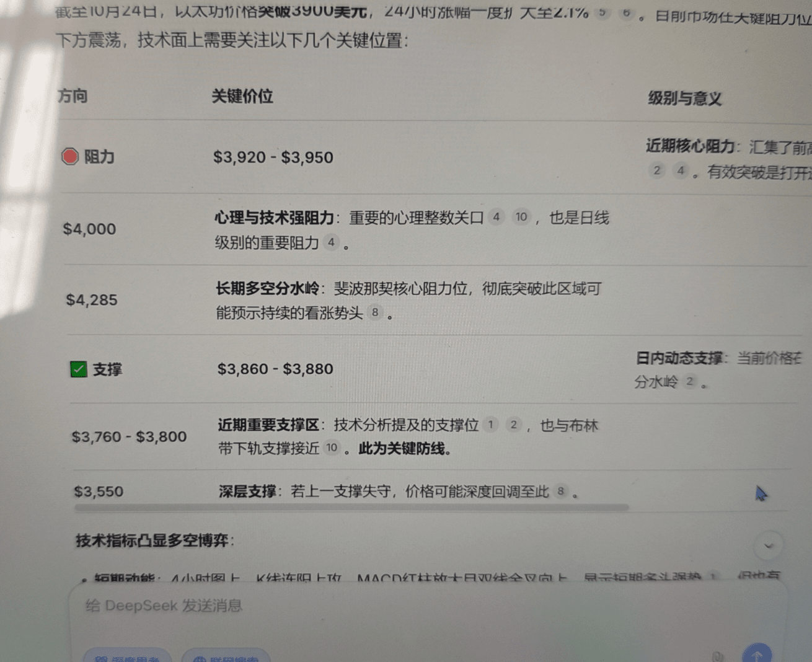The image size is (812, 662).
Task: Open citation 5 in the top paragraph
Action: click(602, 12)
